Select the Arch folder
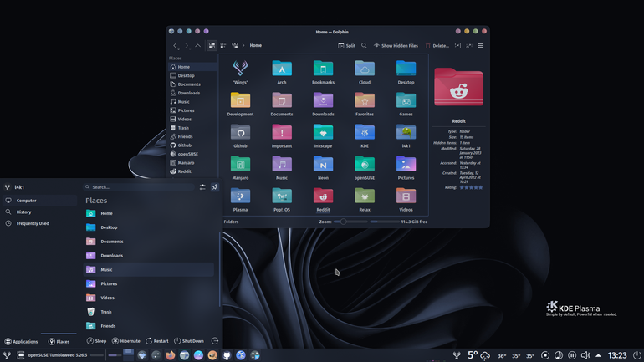Viewport: 644px width, 362px height. click(x=282, y=72)
